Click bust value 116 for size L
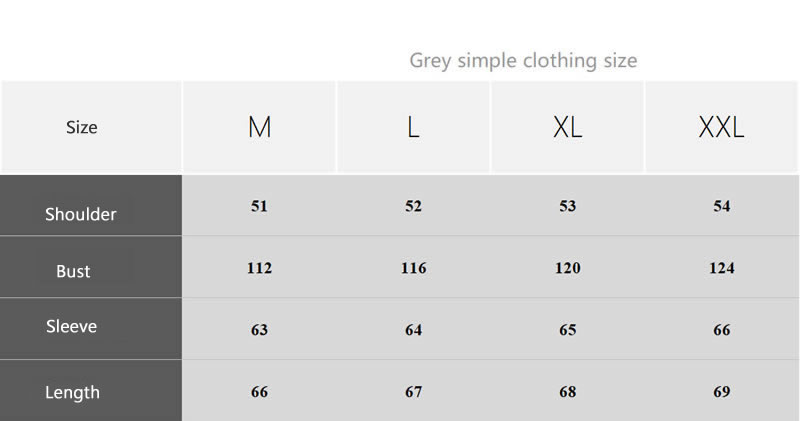The height and width of the screenshot is (421, 800). tap(413, 268)
